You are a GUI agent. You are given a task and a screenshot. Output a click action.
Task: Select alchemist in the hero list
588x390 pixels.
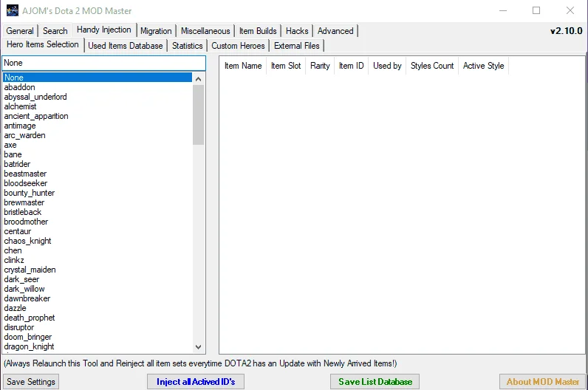[98, 106]
